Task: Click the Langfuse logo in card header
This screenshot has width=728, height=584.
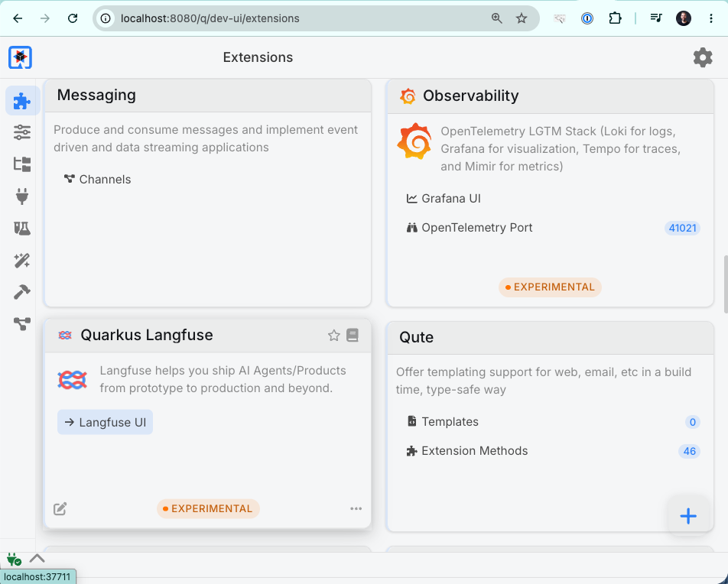Action: (x=65, y=335)
